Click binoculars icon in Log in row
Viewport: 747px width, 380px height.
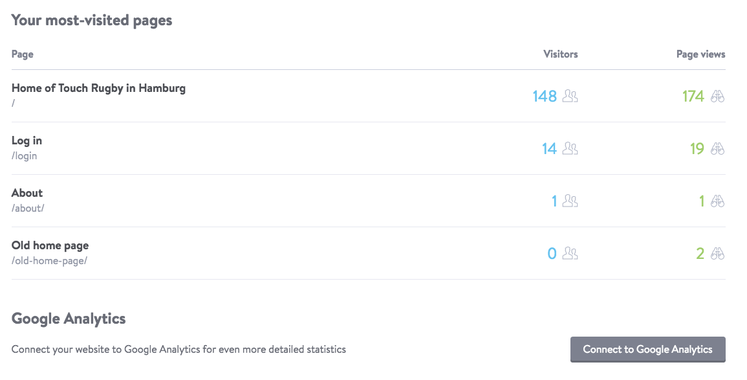(717, 149)
